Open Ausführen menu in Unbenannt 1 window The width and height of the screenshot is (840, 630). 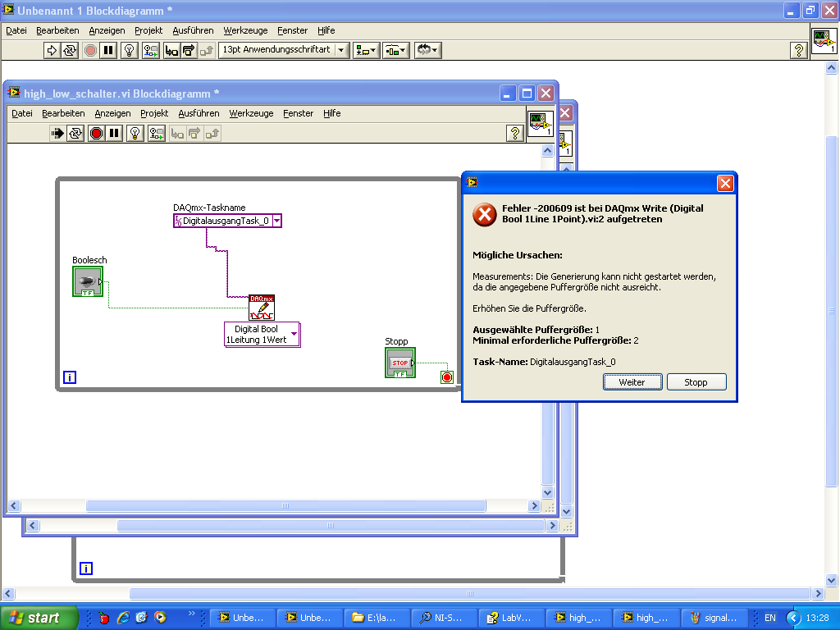tap(193, 30)
